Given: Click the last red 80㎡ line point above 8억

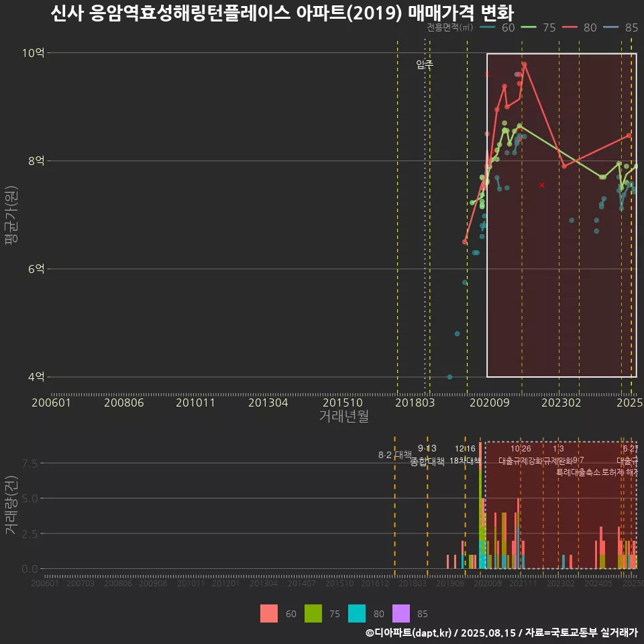Looking at the screenshot, I should click(629, 135).
